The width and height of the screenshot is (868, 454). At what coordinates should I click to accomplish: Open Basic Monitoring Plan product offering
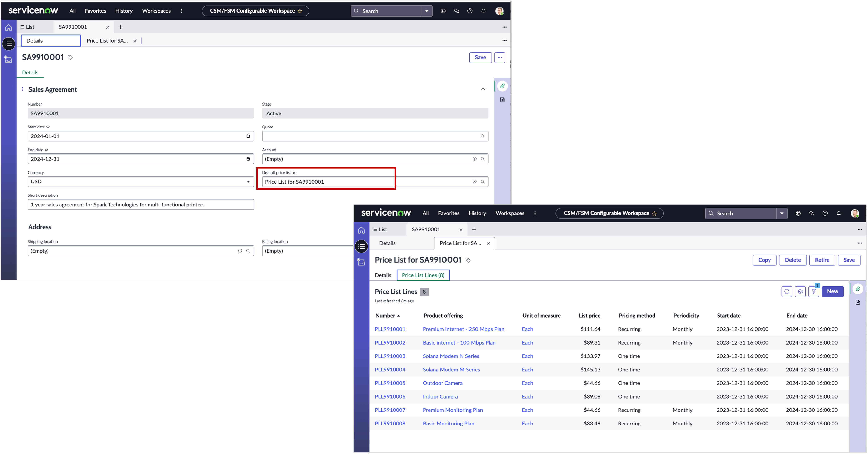[x=448, y=424]
